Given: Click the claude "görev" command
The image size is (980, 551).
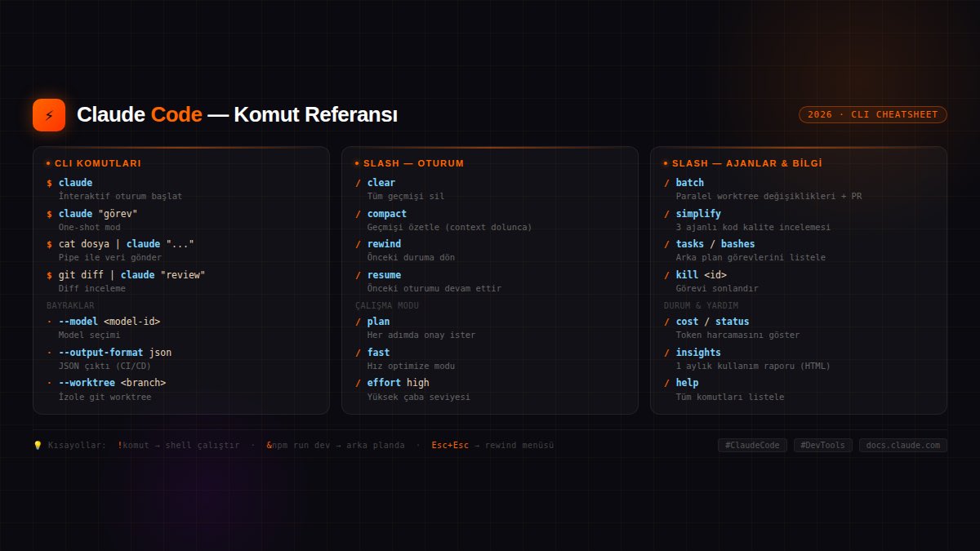Looking at the screenshot, I should [92, 214].
